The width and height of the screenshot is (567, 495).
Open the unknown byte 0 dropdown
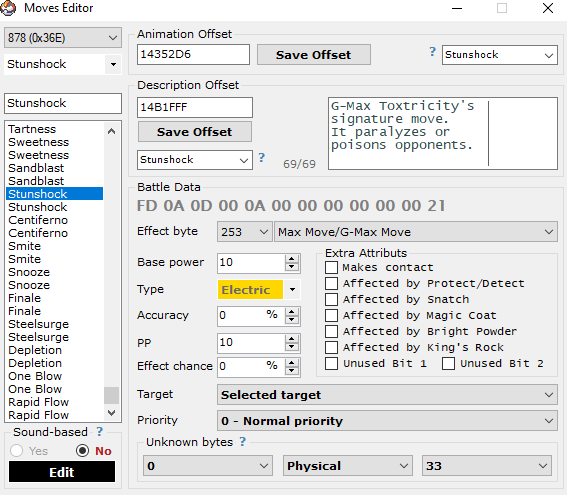[208, 466]
